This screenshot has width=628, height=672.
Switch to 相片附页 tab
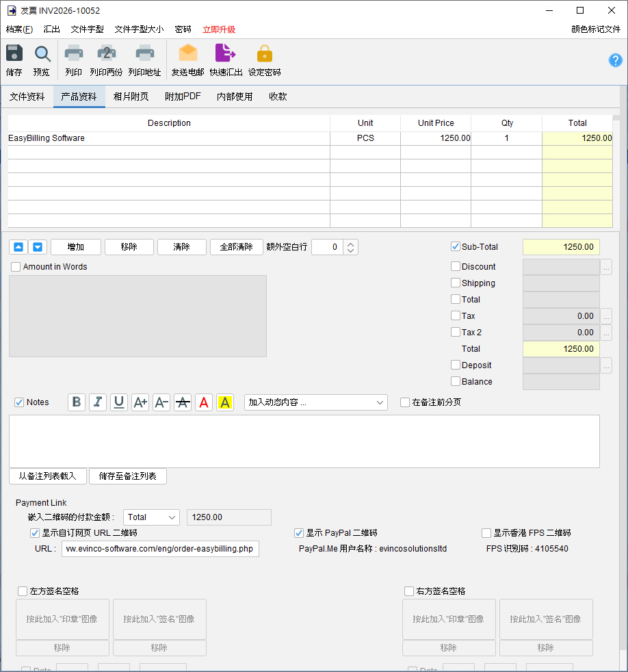131,96
